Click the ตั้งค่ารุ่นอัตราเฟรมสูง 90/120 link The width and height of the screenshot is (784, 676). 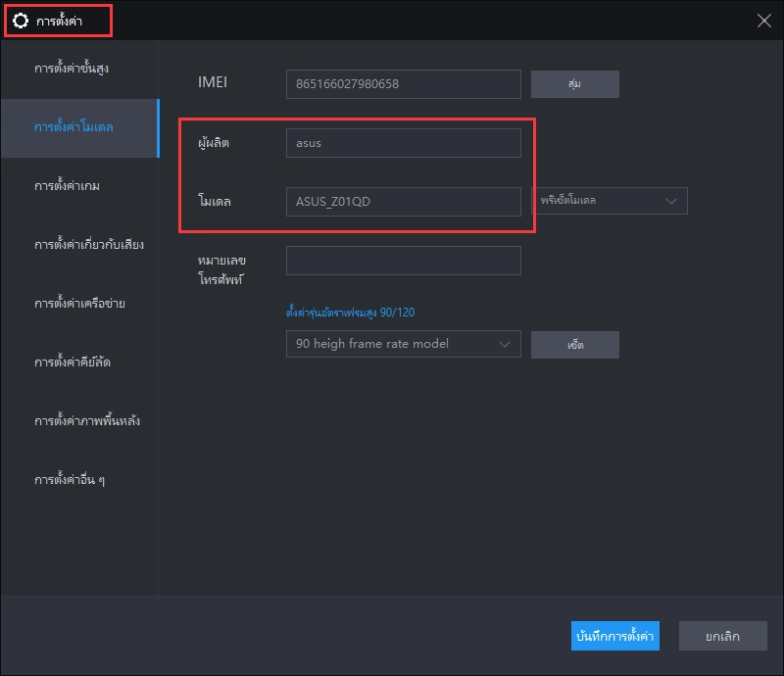click(350, 313)
